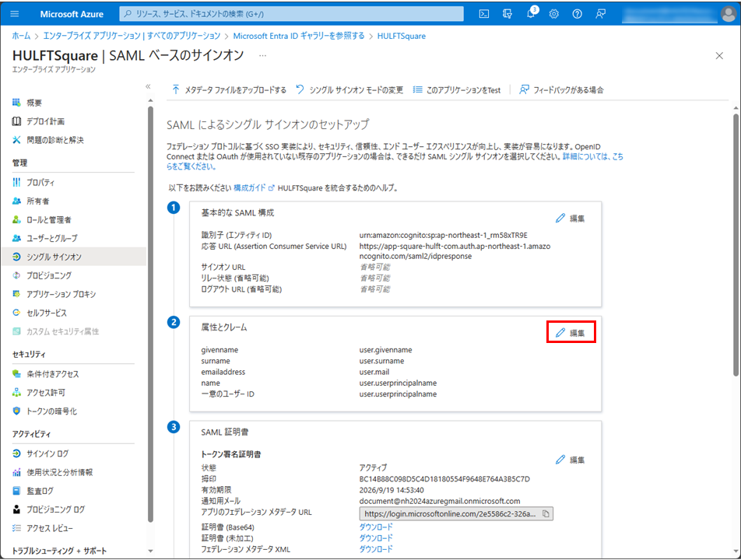Image resolution: width=741 pixels, height=560 pixels.
Task: Open the notifications bell icon
Action: [531, 14]
